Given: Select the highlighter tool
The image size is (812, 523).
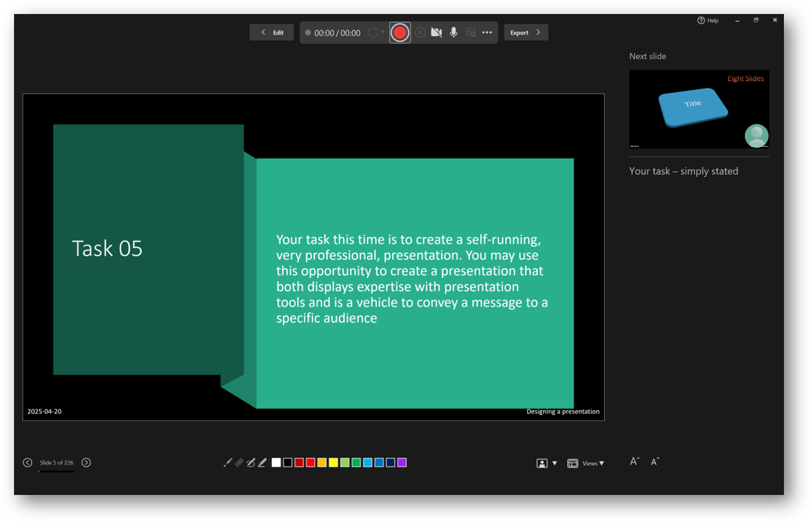Looking at the screenshot, I should coord(261,462).
